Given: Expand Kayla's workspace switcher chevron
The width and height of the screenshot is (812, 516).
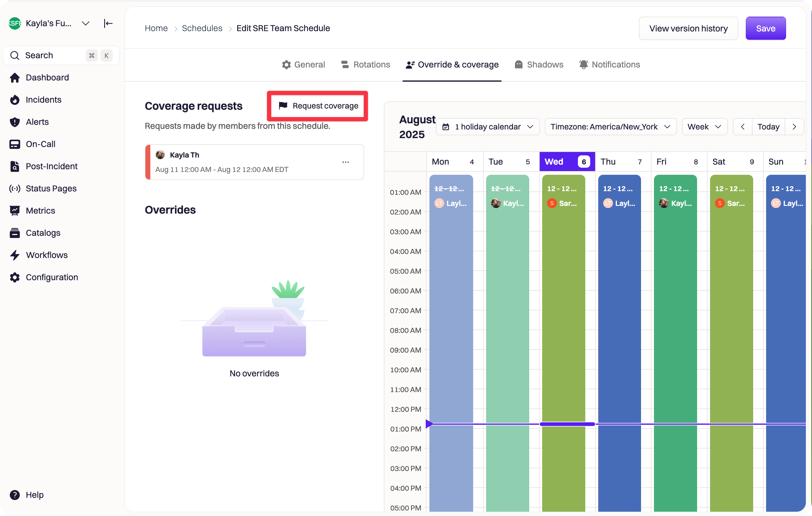Looking at the screenshot, I should click(86, 23).
